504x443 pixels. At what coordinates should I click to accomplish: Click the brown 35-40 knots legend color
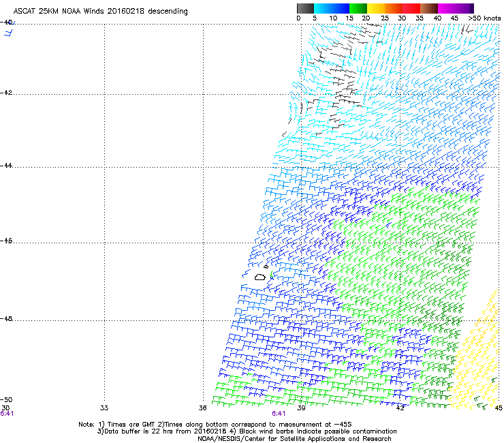pyautogui.click(x=429, y=8)
